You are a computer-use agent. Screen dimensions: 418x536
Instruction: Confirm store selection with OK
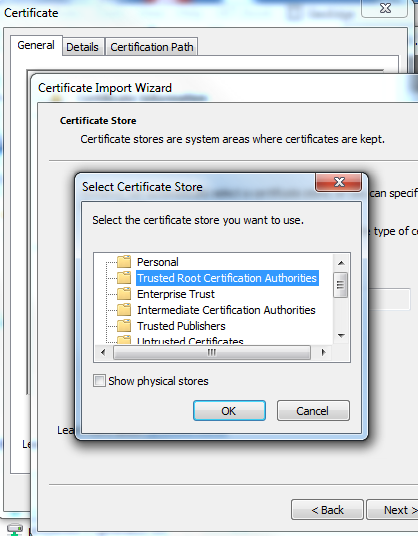point(229,411)
